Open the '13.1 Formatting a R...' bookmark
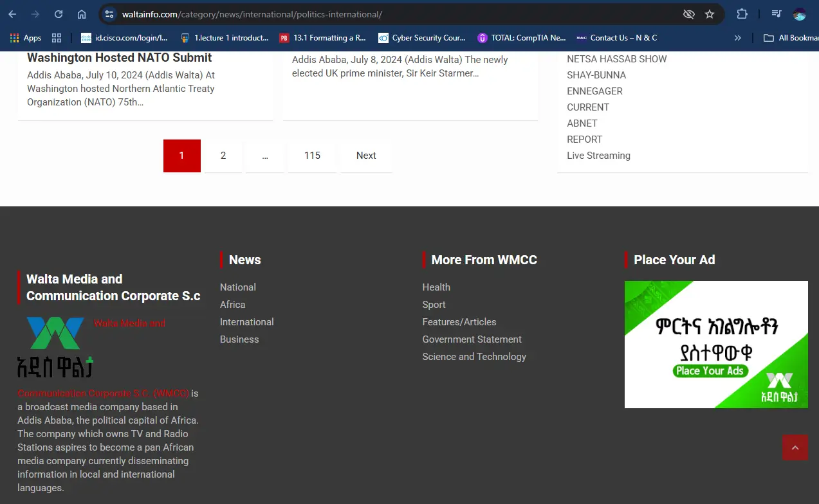Screen dimensions: 819x504 coord(323,38)
